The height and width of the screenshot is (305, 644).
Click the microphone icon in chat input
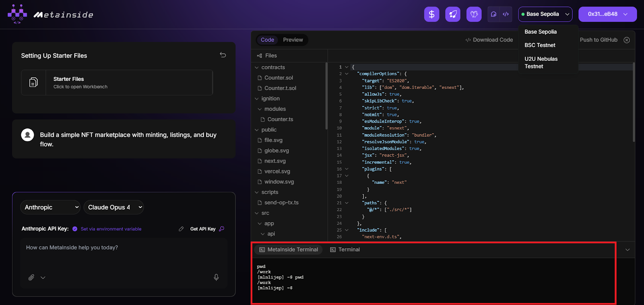[x=216, y=277]
